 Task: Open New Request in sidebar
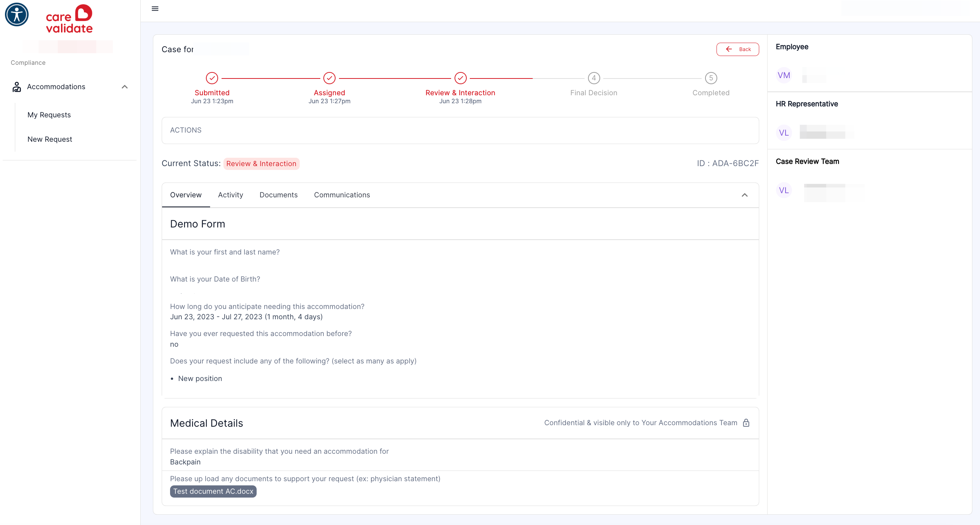tap(50, 139)
